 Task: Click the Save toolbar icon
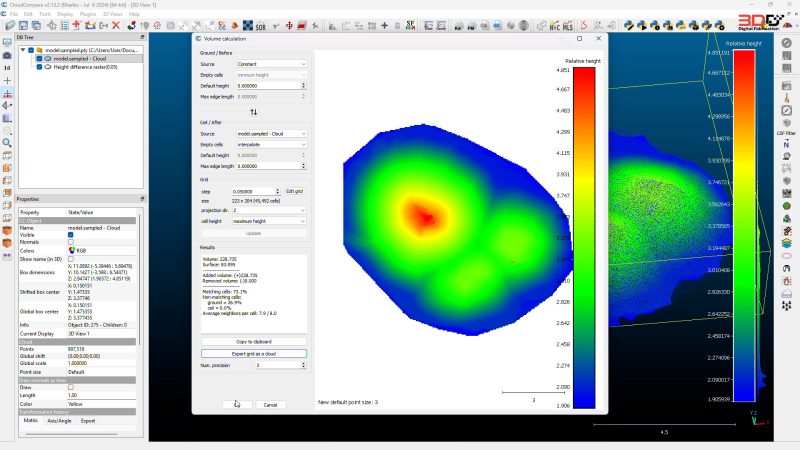(x=23, y=26)
